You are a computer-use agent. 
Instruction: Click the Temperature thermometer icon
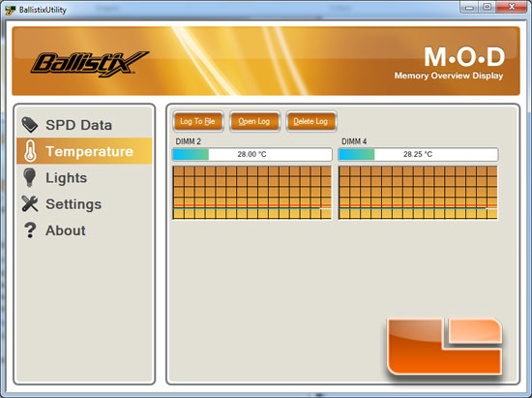[x=30, y=151]
